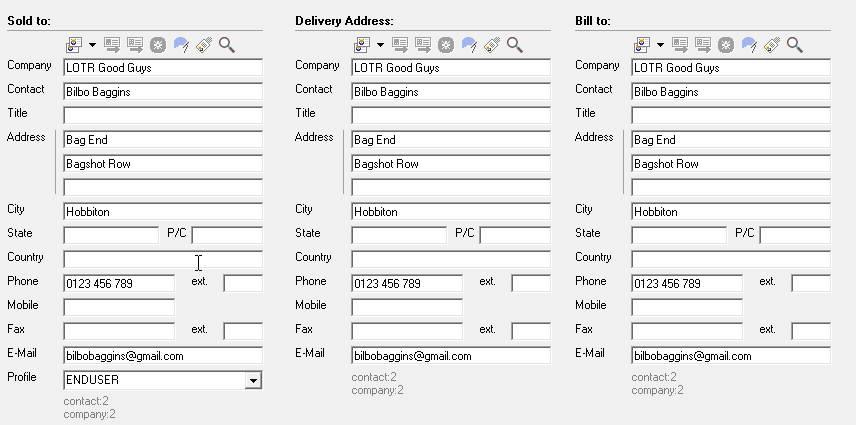Click the badge tag icon under Sold to
This screenshot has height=425, width=856.
click(204, 45)
